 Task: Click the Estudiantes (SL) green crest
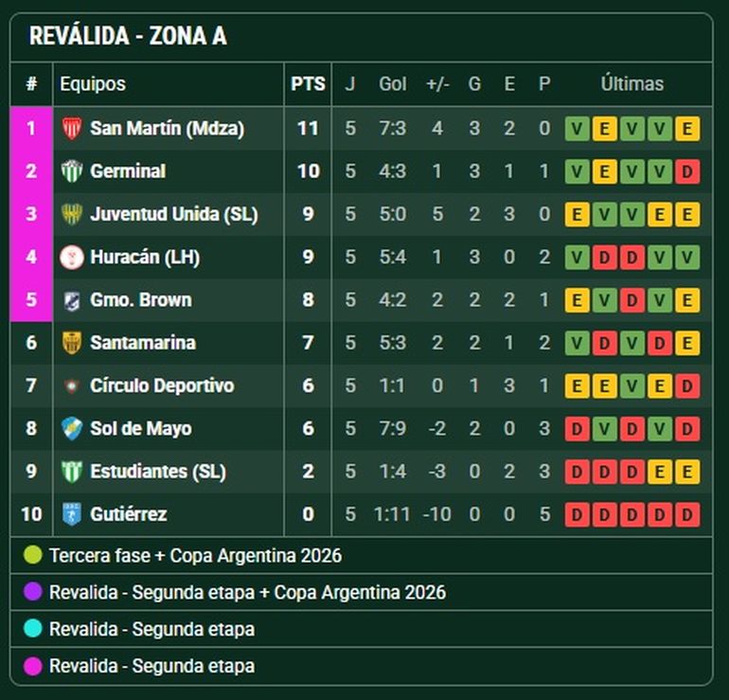point(72,471)
